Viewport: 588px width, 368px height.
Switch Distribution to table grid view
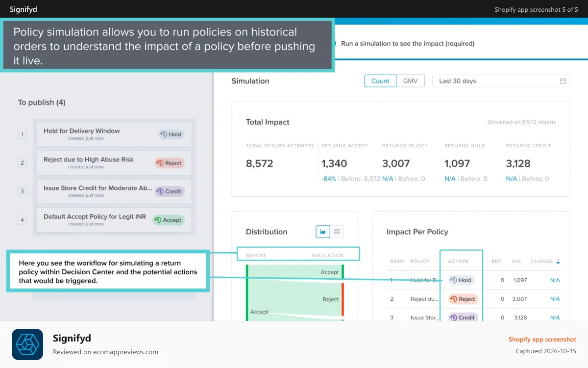337,232
